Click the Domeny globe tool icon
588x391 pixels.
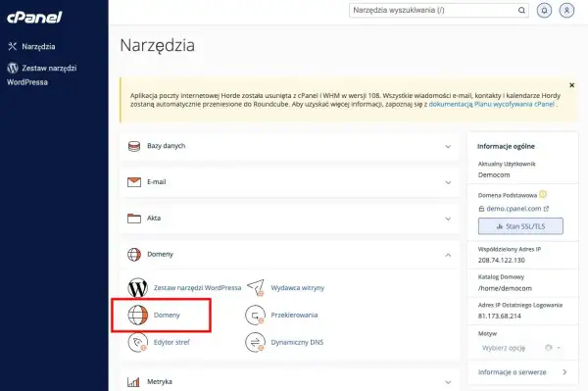137,315
